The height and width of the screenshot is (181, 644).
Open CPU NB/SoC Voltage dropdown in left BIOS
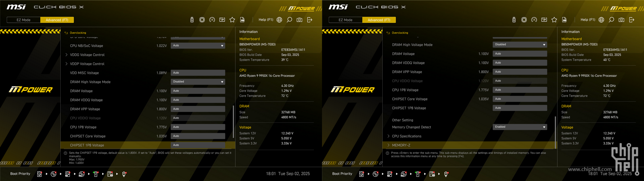[198, 46]
